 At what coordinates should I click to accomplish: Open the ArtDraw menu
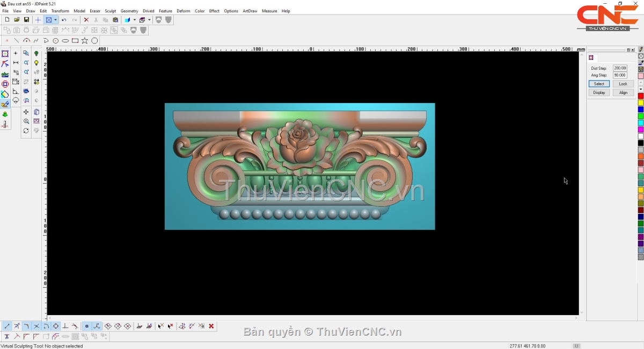(x=250, y=11)
